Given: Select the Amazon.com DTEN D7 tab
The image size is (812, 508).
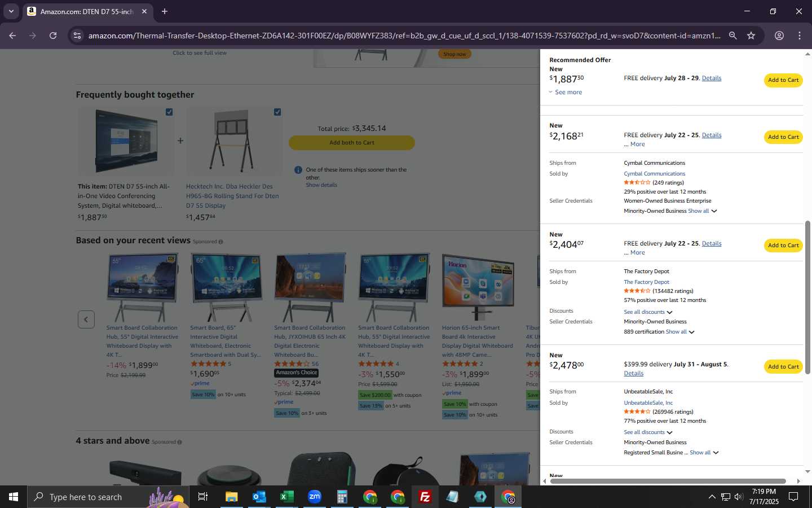Looking at the screenshot, I should coord(87,11).
